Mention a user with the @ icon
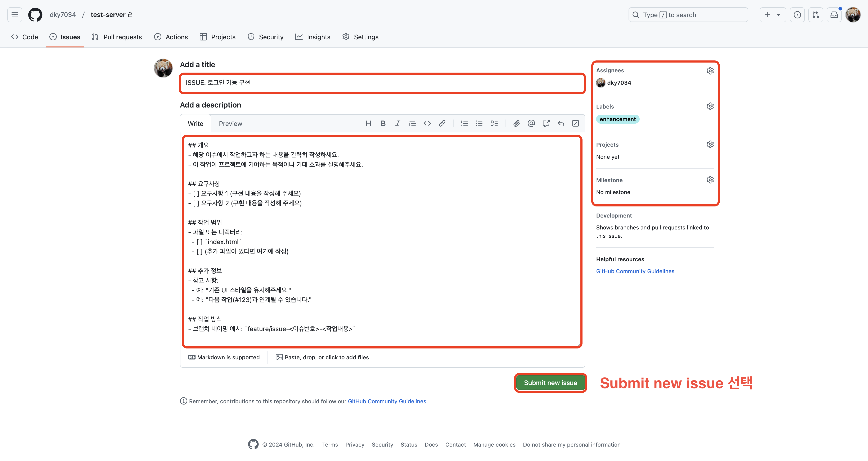The width and height of the screenshot is (868, 461). 531,124
